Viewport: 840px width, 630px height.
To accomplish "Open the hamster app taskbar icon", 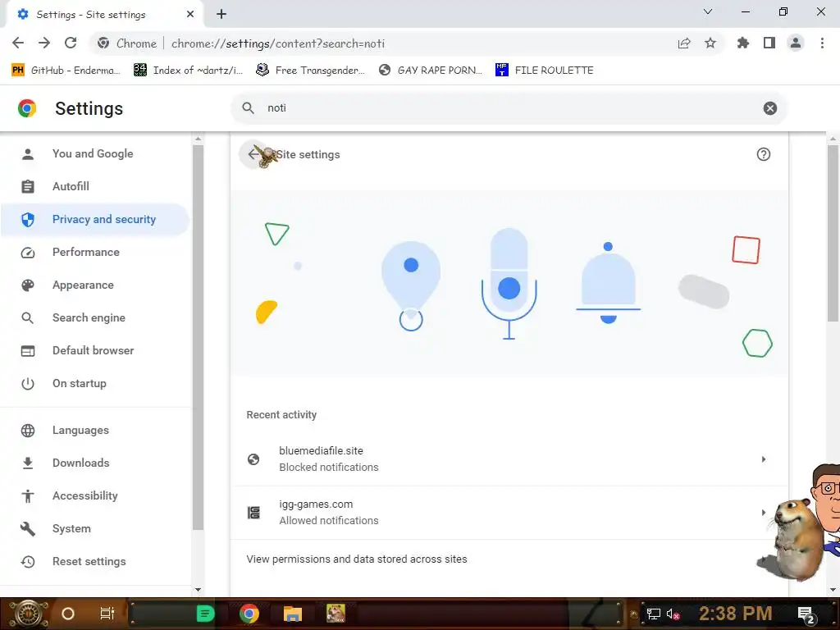I will (336, 614).
